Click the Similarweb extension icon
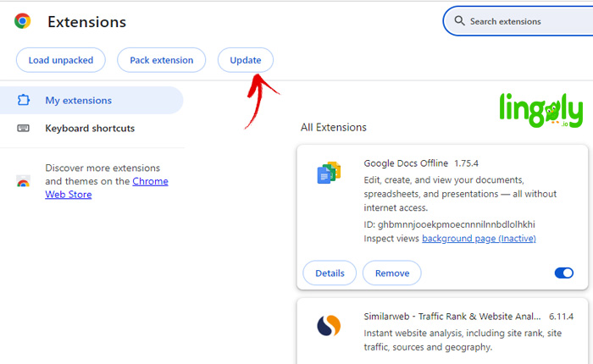Screen dimensions: 593x364 coord(329,325)
